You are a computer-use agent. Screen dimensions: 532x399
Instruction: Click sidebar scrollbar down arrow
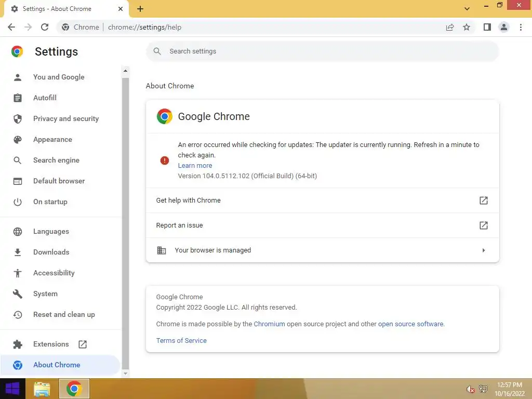[x=125, y=374]
